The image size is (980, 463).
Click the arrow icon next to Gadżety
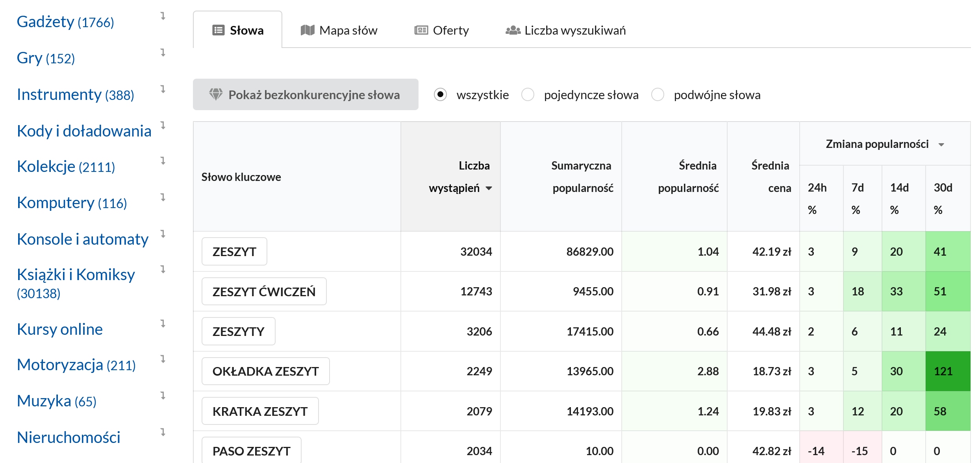pos(163,16)
